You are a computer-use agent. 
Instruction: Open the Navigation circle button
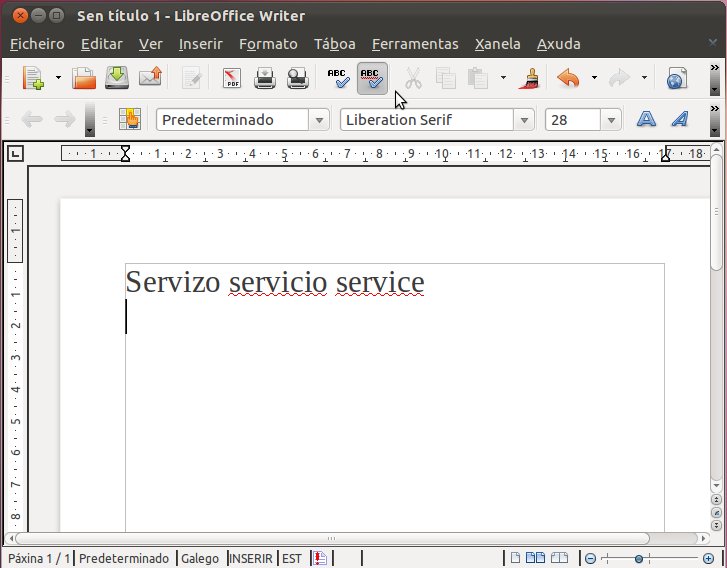(x=716, y=512)
